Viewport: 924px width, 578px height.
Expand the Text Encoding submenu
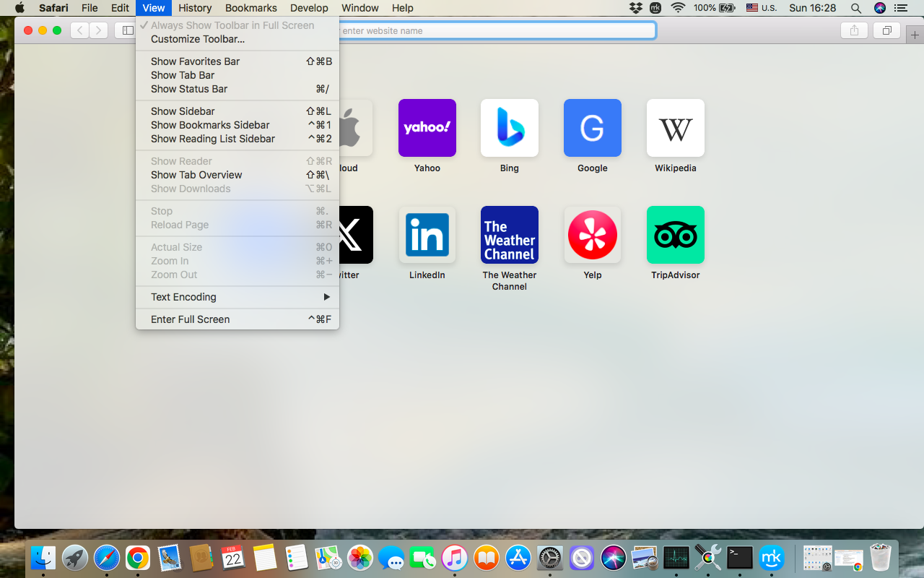click(183, 297)
